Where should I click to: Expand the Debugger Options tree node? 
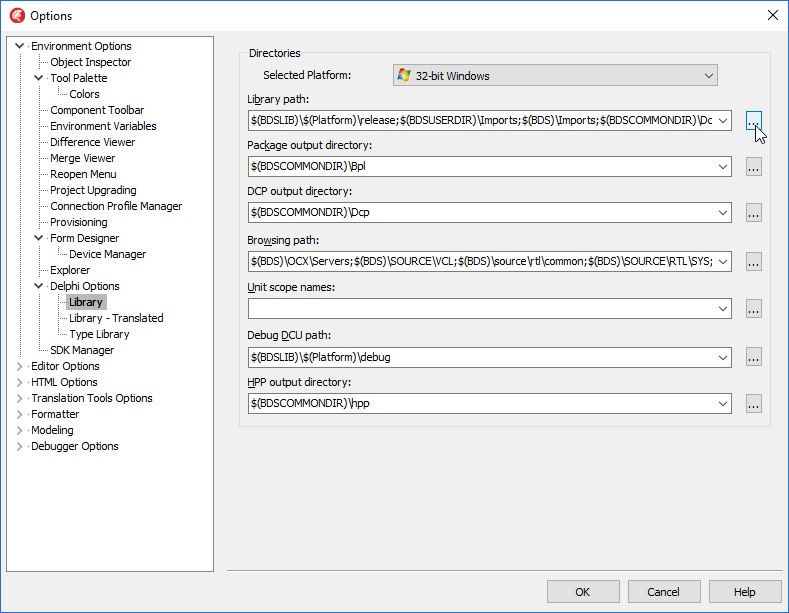coord(19,446)
